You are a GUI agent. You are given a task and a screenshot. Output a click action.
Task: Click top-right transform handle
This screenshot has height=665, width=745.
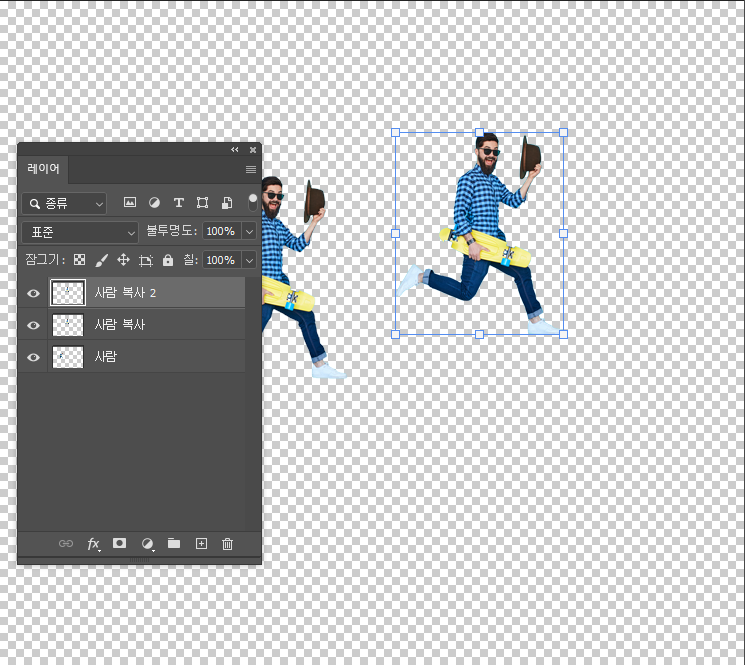point(563,133)
